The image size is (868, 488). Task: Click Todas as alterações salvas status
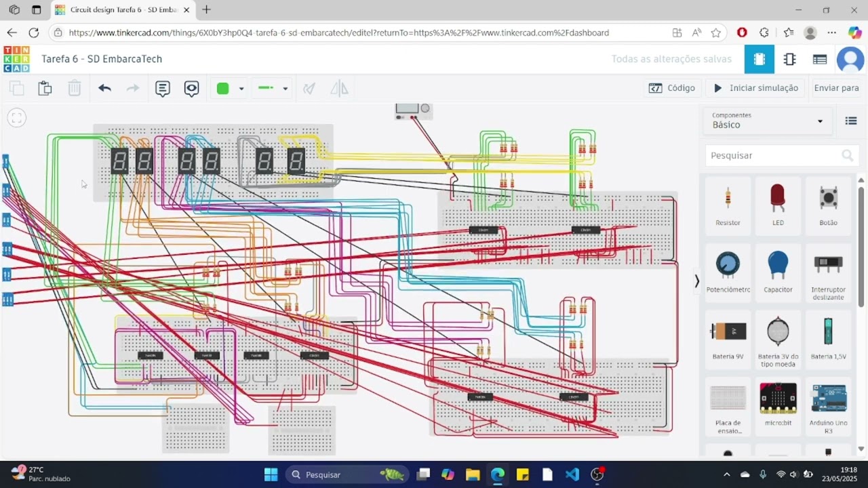(671, 59)
